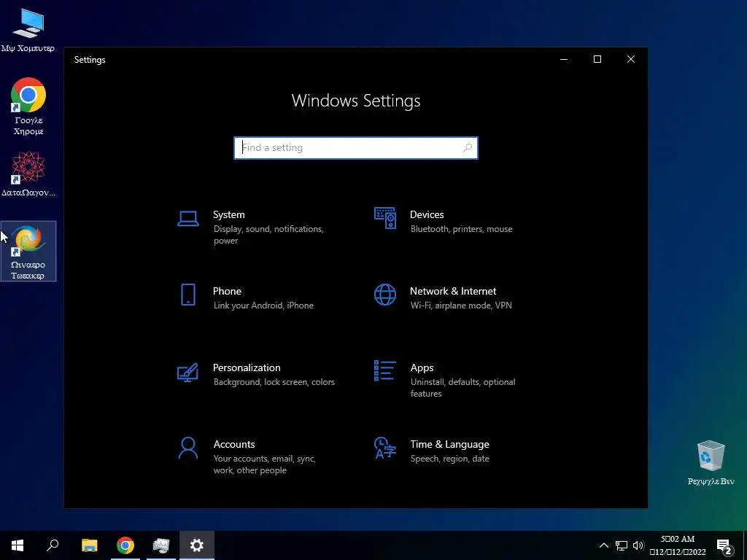Click 'Speech, region, date' description
Screen dimensions: 747x560
point(449,459)
